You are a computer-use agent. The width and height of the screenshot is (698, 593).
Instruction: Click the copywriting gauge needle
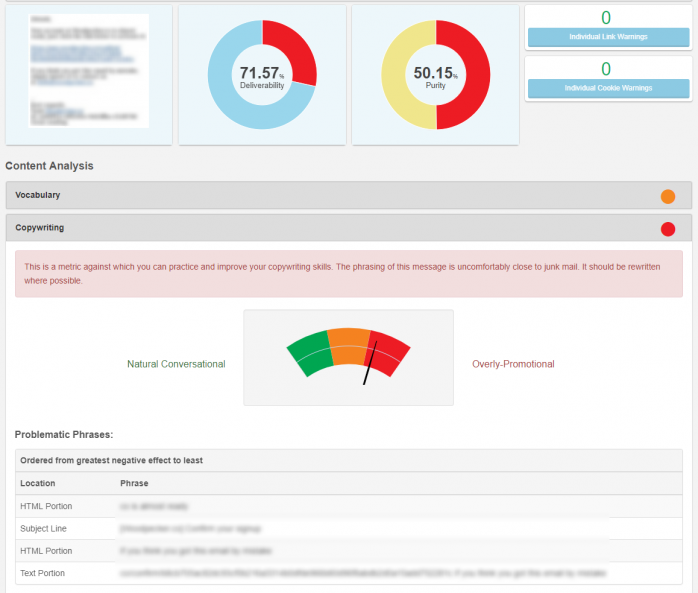371,364
